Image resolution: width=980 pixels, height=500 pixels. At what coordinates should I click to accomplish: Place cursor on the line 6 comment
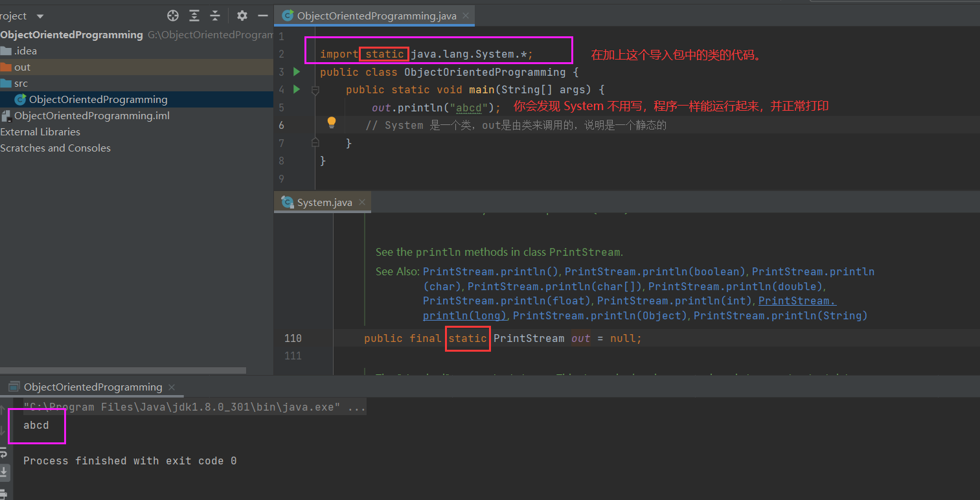(x=516, y=126)
